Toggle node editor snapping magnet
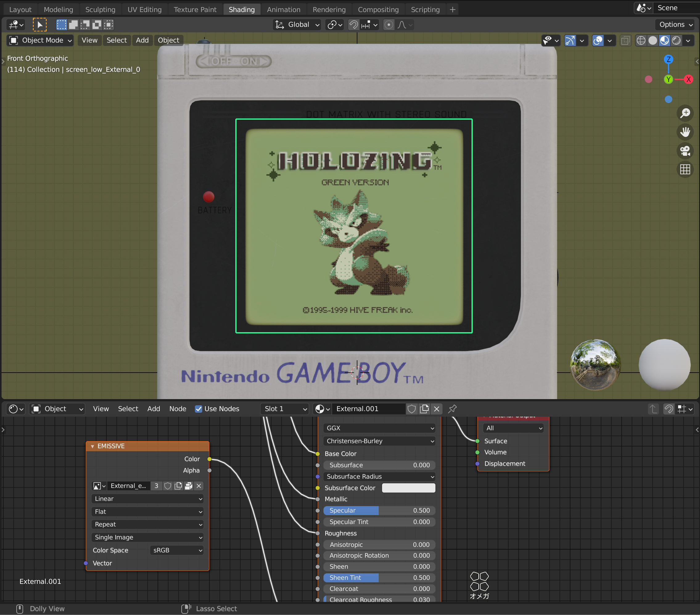The width and height of the screenshot is (700, 615). 668,409
